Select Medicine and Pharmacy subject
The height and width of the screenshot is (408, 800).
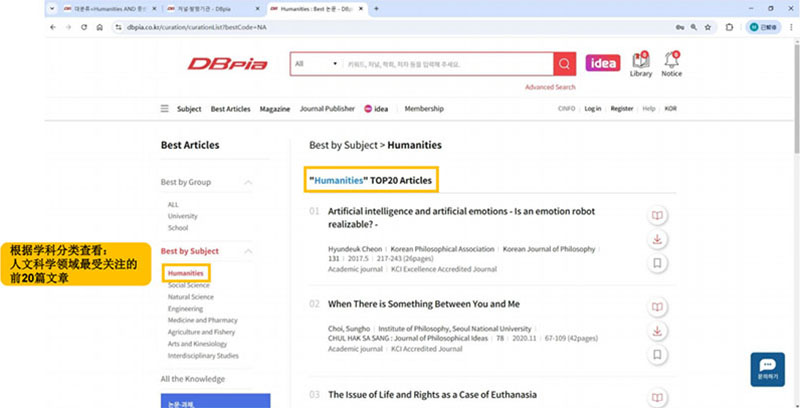203,320
